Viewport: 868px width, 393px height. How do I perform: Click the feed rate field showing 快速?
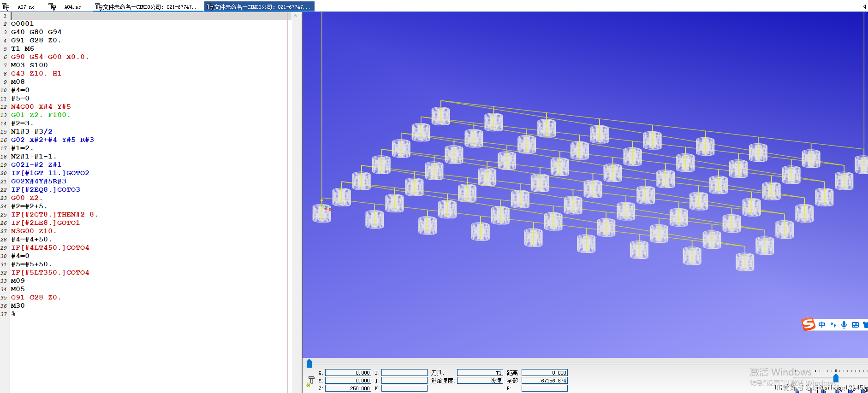tap(480, 381)
